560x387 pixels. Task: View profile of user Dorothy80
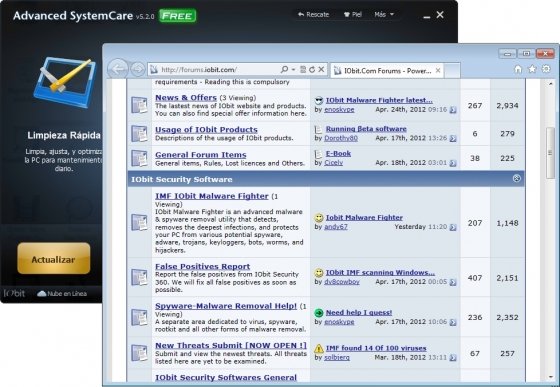[341, 138]
